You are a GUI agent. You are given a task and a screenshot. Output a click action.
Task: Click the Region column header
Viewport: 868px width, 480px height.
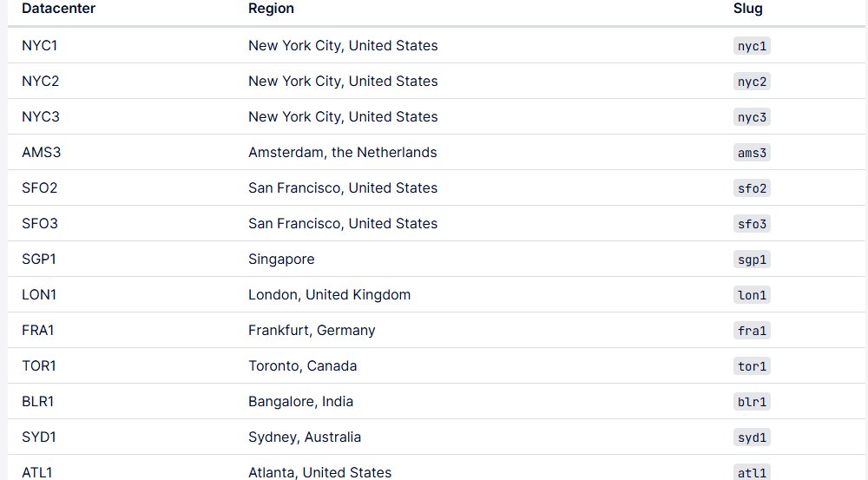[x=271, y=9]
